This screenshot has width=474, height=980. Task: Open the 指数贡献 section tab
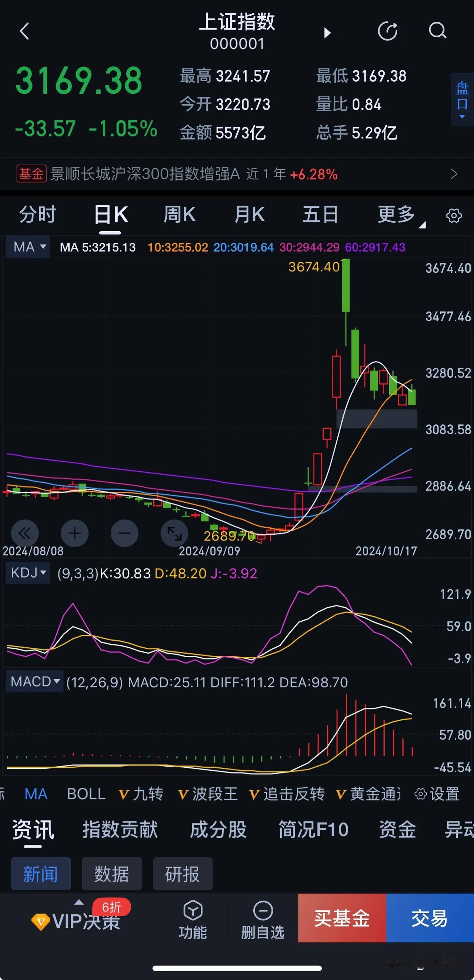coord(120,830)
